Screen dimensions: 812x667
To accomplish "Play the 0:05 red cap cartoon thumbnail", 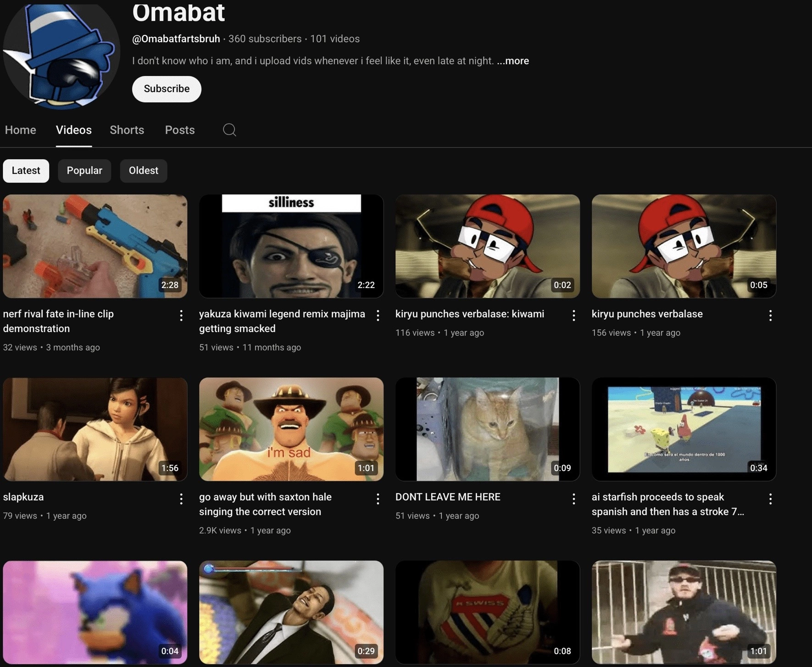I will pos(684,246).
